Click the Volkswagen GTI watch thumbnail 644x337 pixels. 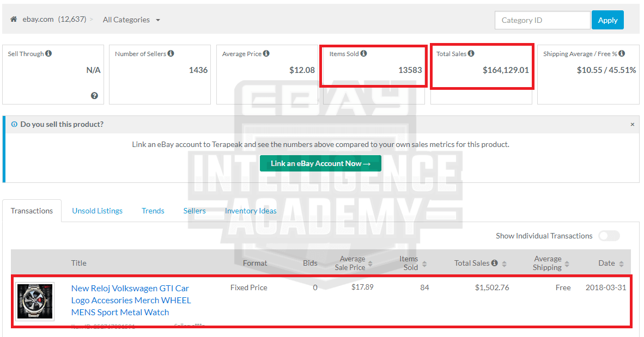tap(35, 301)
